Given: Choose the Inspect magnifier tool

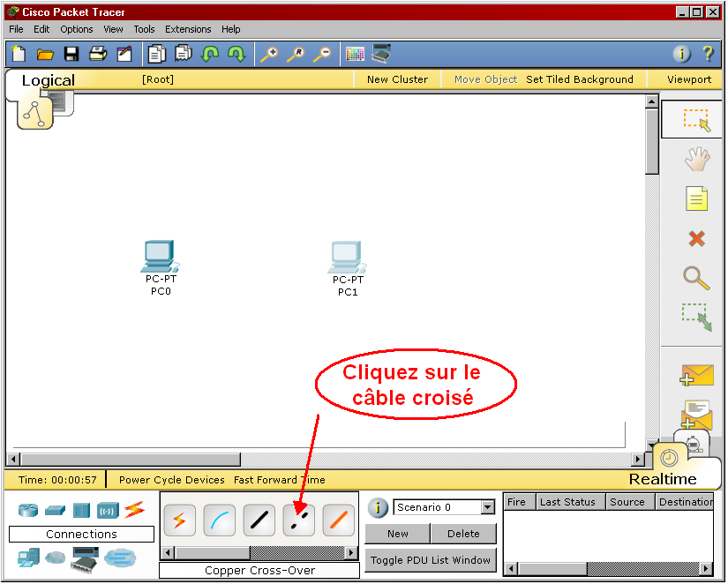Looking at the screenshot, I should pos(696,278).
